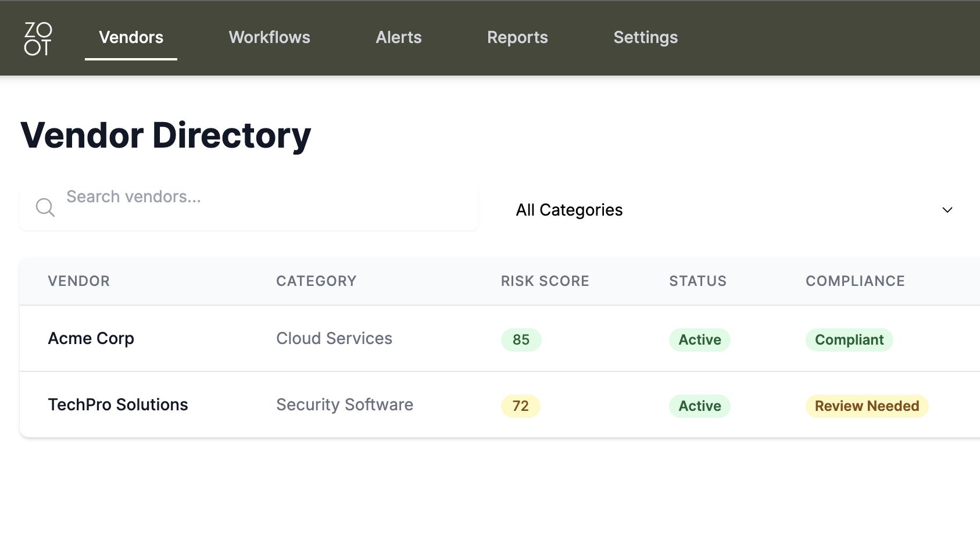Screen dimensions: 980x537
Task: Open the All Categories dropdown
Action: [x=735, y=210]
